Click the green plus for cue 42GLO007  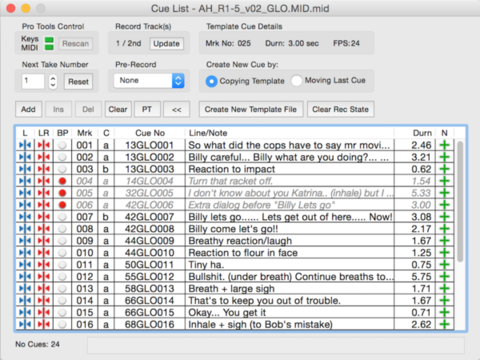click(444, 217)
